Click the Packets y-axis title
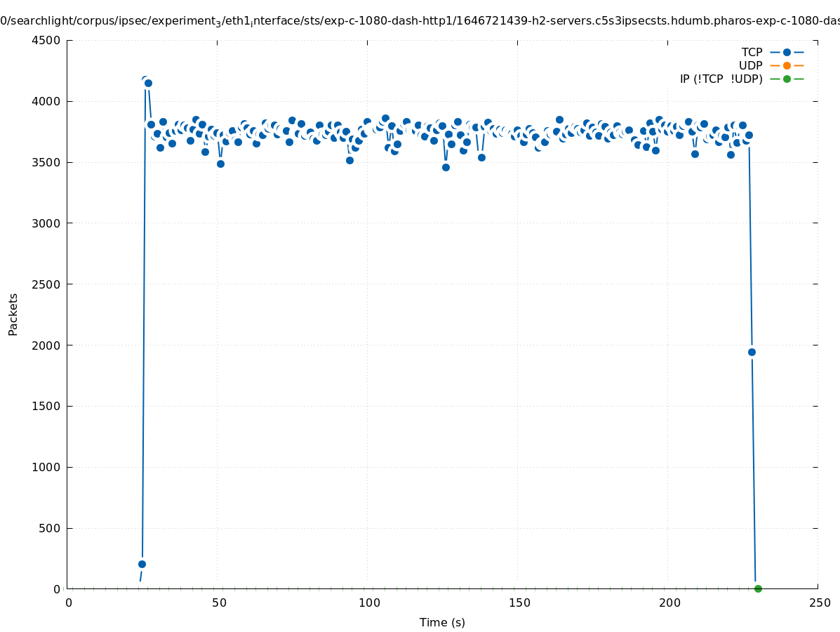 coord(13,314)
